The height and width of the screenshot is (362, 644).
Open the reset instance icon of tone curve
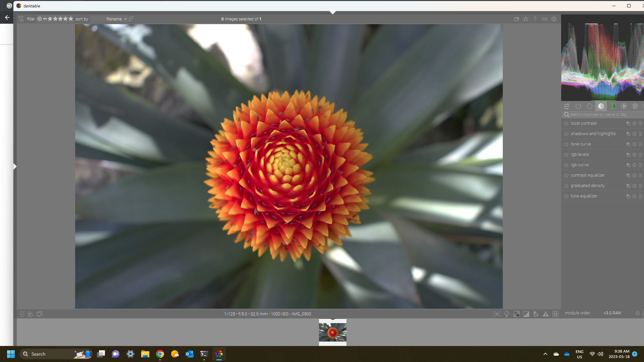pos(634,144)
